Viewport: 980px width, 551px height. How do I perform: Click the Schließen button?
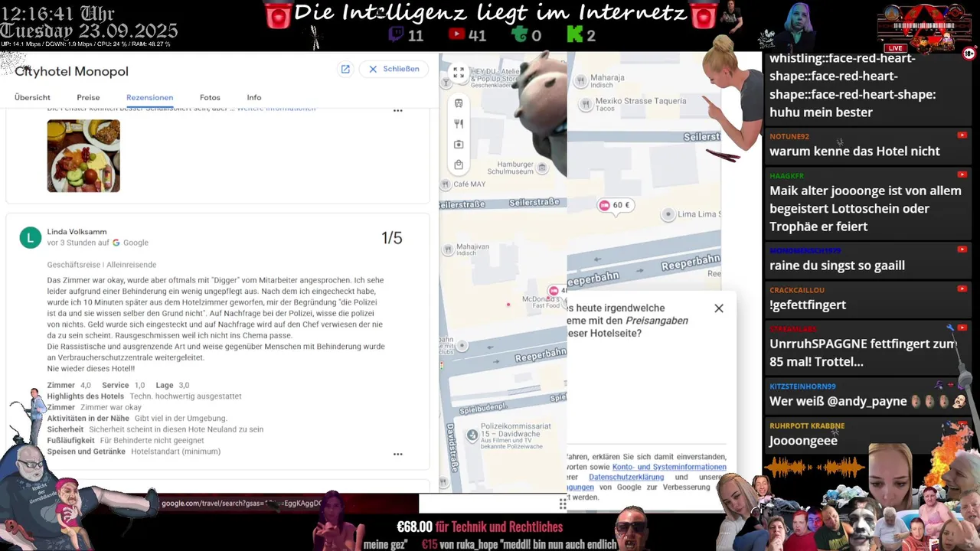394,69
